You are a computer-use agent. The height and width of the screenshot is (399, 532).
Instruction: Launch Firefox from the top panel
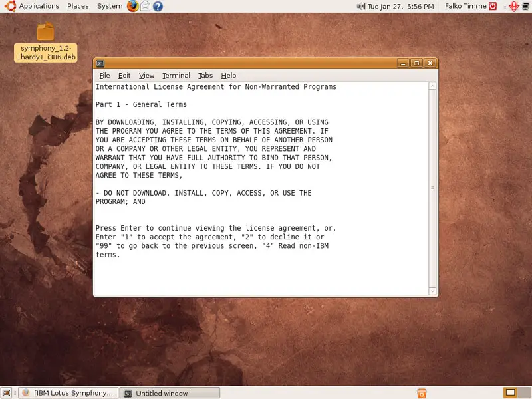coord(132,6)
